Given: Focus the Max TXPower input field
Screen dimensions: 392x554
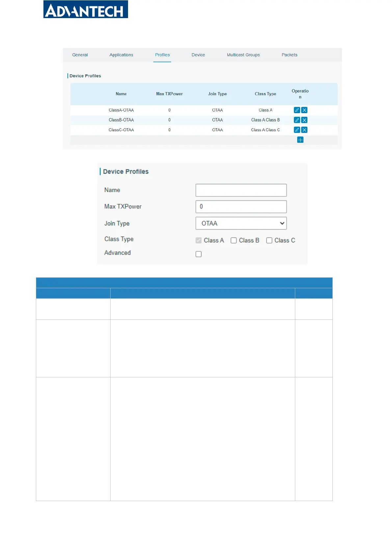Looking at the screenshot, I should [241, 207].
